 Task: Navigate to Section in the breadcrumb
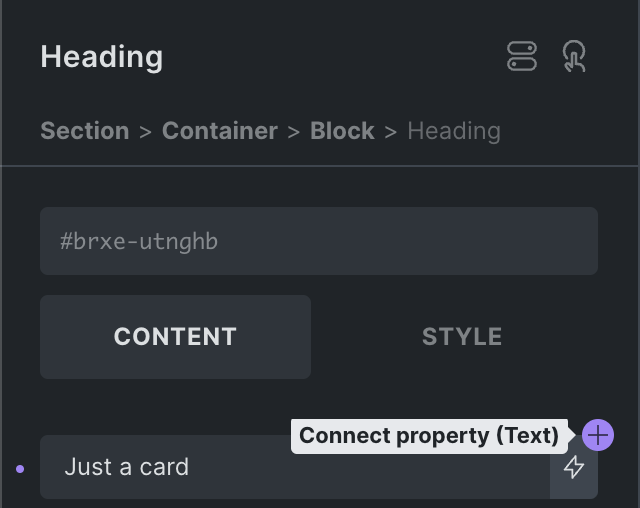pos(85,131)
